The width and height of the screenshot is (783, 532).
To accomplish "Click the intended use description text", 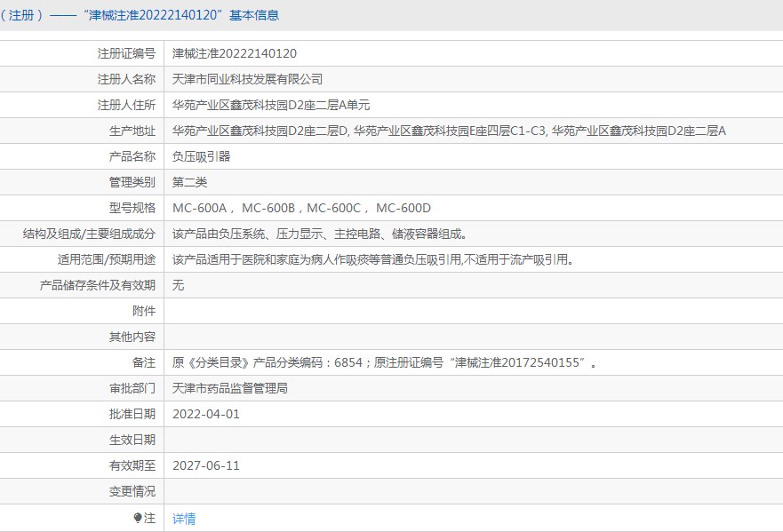I will pos(372,260).
